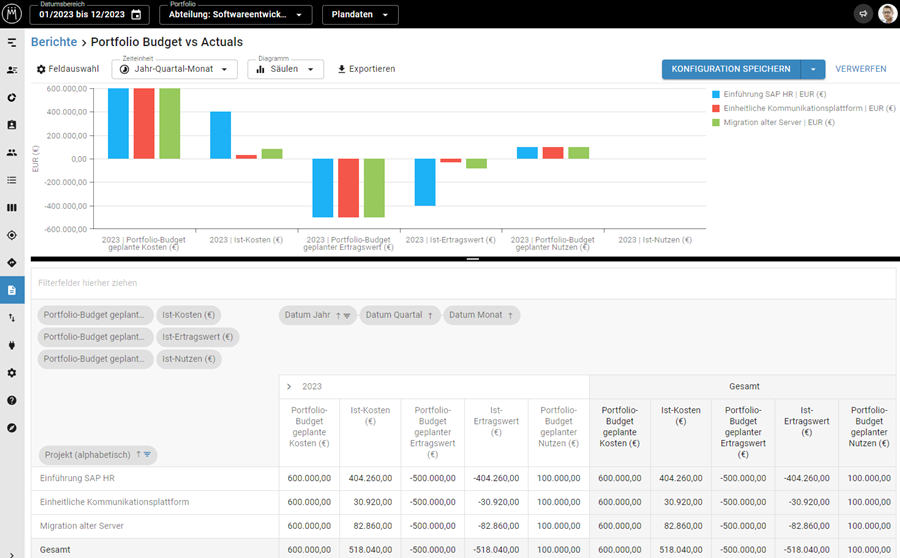Click Migration alter Server row label
Viewport: 900px width, 558px height.
coord(82,526)
